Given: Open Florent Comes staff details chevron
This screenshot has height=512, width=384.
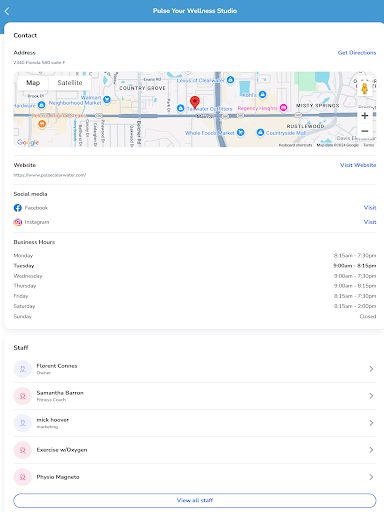Looking at the screenshot, I should tap(371, 369).
